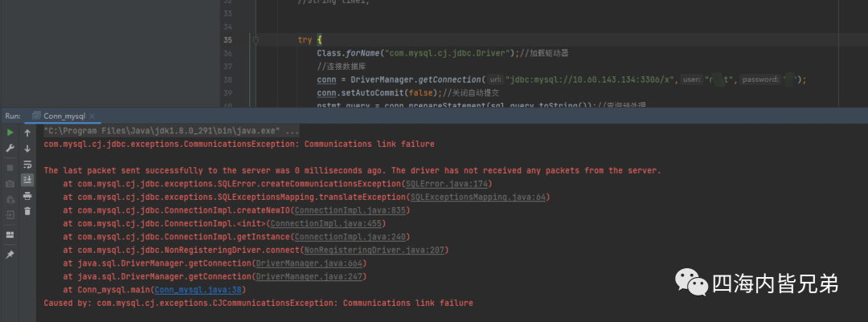Click the 'last packet sent successfully' message
This screenshot has height=322, width=868.
coord(353,170)
